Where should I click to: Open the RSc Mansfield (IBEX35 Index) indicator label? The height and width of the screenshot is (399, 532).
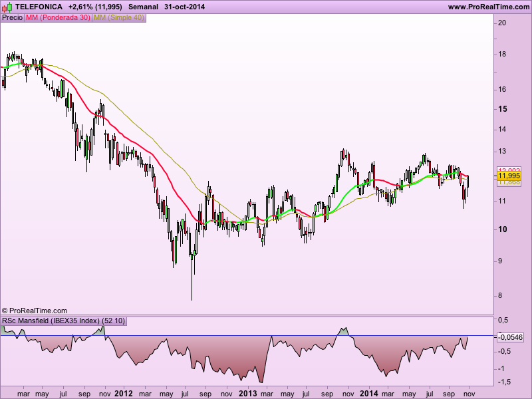[63, 321]
